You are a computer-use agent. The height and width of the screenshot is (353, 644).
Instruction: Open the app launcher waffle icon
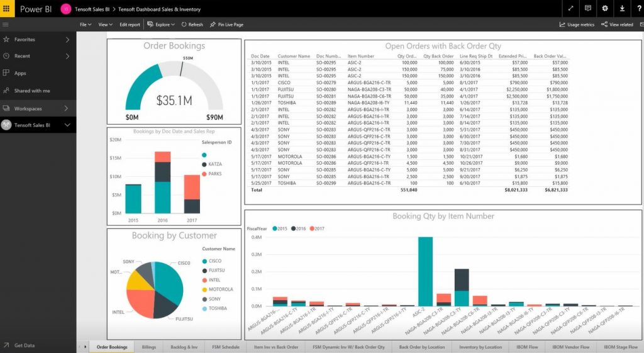coord(6,9)
